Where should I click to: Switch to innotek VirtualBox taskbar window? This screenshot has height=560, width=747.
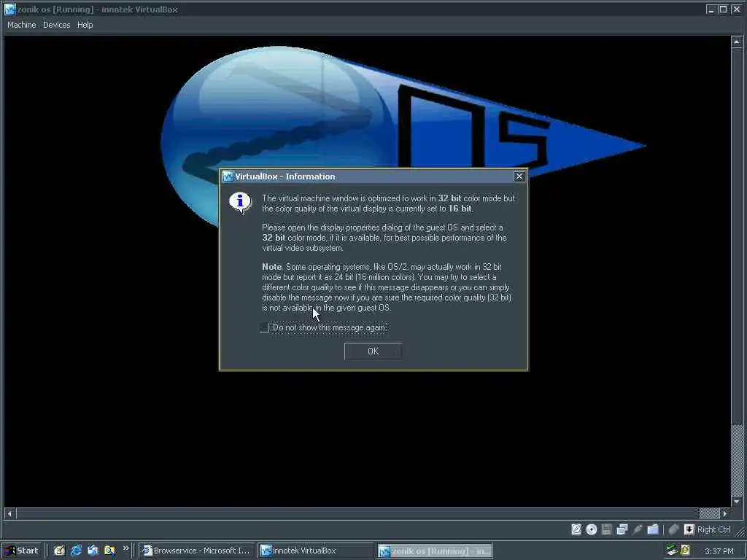(x=314, y=551)
